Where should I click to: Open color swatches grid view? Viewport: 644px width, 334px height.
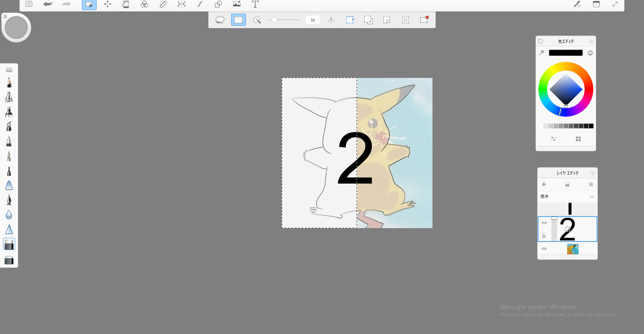pyautogui.click(x=578, y=139)
